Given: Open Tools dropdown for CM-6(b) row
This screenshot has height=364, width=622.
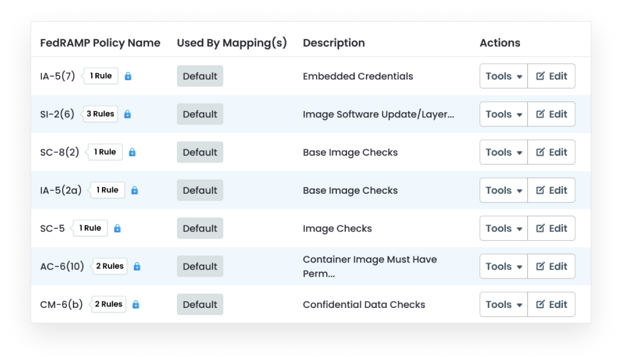Looking at the screenshot, I should (504, 304).
